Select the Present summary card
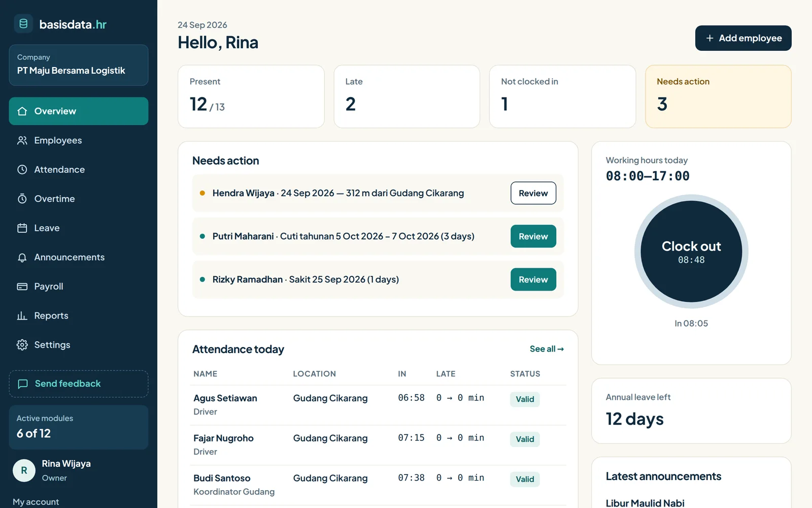 (251, 97)
